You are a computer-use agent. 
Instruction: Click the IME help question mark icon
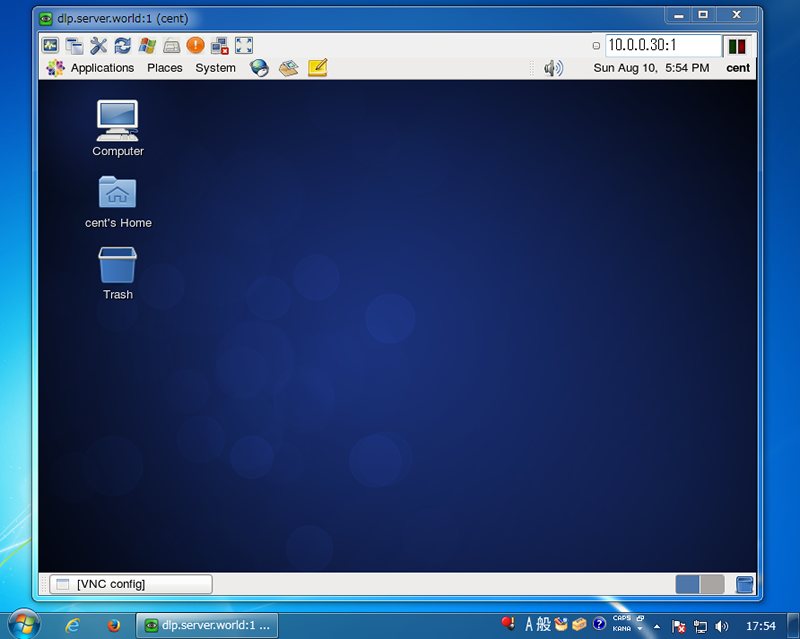(x=599, y=623)
